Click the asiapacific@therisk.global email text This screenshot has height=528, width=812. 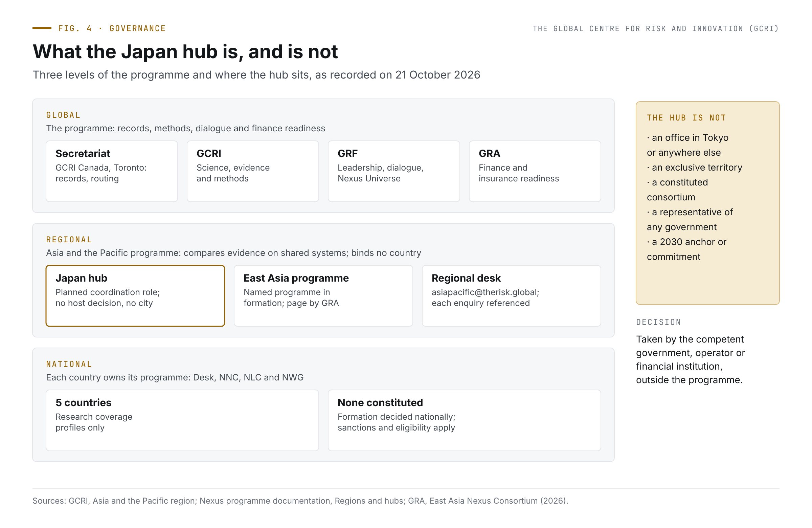(x=485, y=292)
